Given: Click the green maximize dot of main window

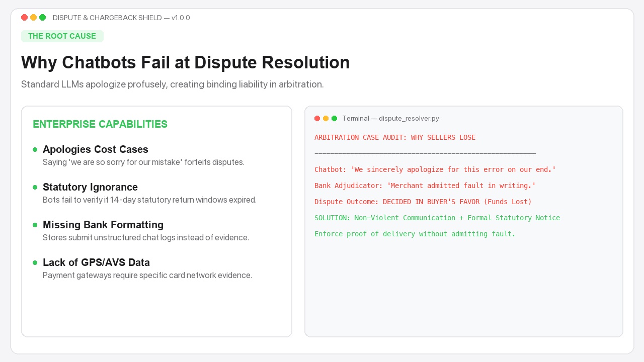Looking at the screenshot, I should click(x=42, y=18).
